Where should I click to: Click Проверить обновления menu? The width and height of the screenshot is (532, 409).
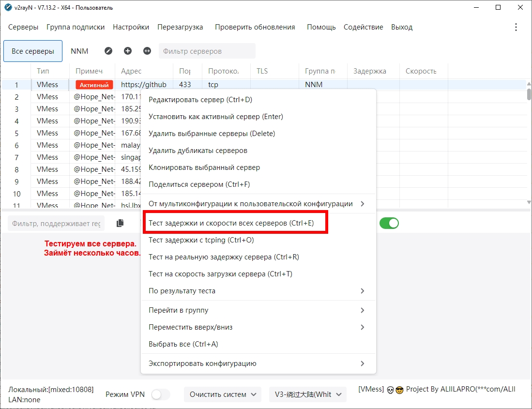pos(255,27)
